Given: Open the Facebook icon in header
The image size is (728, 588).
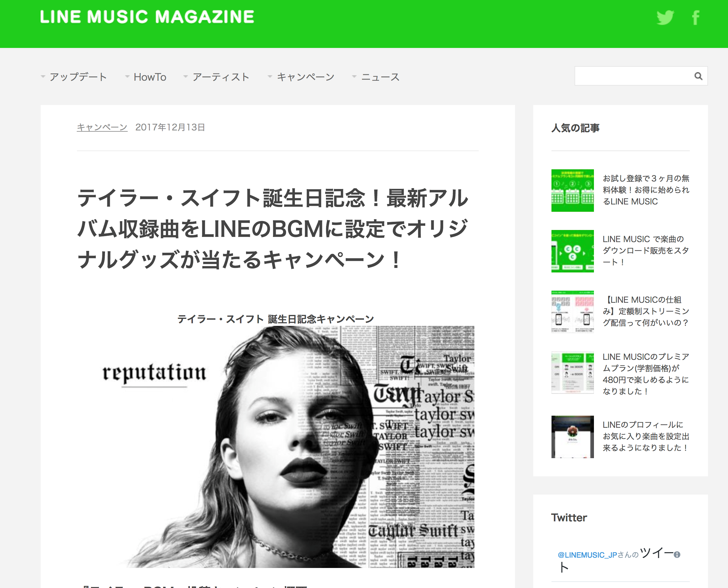Looking at the screenshot, I should [696, 18].
